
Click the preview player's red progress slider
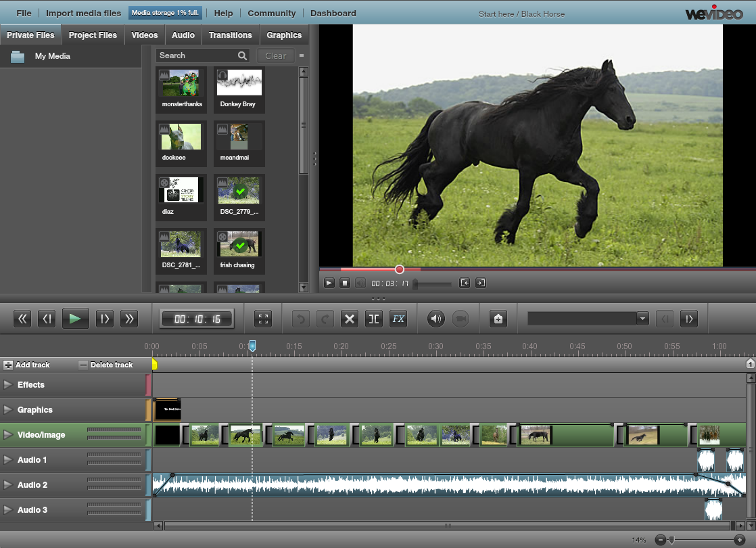click(x=399, y=269)
